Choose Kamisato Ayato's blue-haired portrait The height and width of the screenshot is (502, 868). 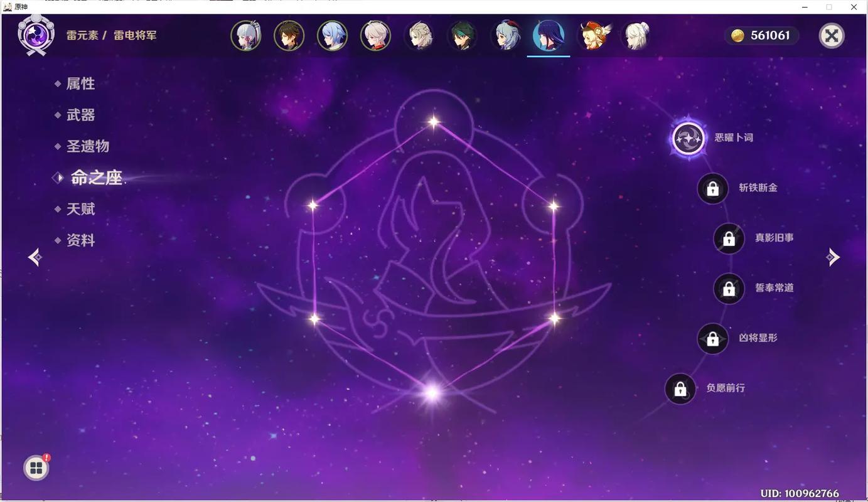pos(332,36)
